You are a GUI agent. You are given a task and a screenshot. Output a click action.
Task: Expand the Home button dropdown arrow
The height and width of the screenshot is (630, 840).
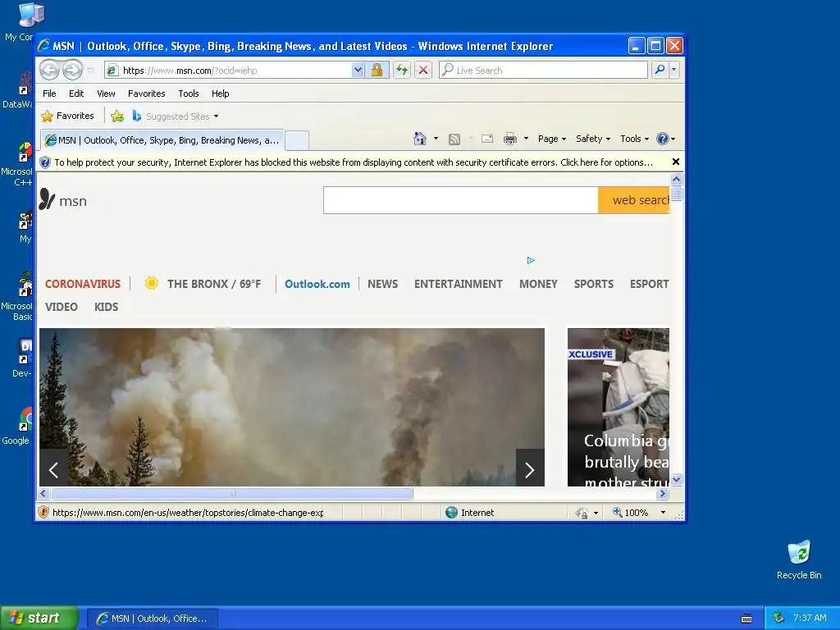(436, 139)
